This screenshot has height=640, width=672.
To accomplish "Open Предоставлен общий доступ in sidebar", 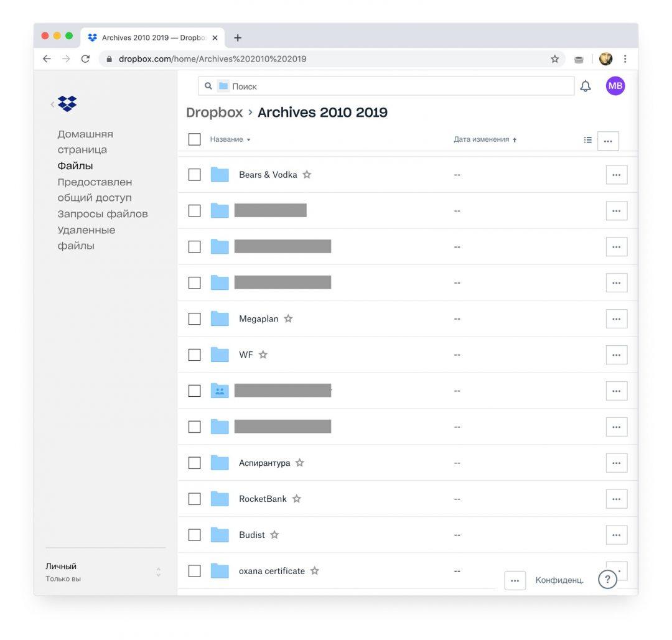I will 95,190.
